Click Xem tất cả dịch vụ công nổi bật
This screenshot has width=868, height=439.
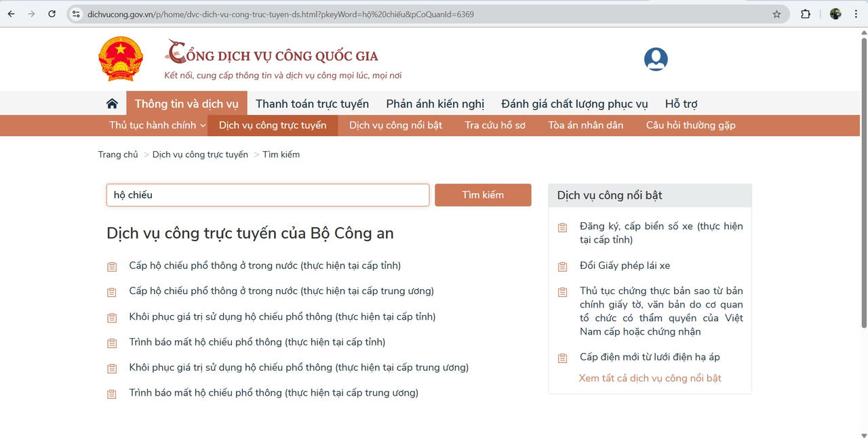pyautogui.click(x=650, y=378)
